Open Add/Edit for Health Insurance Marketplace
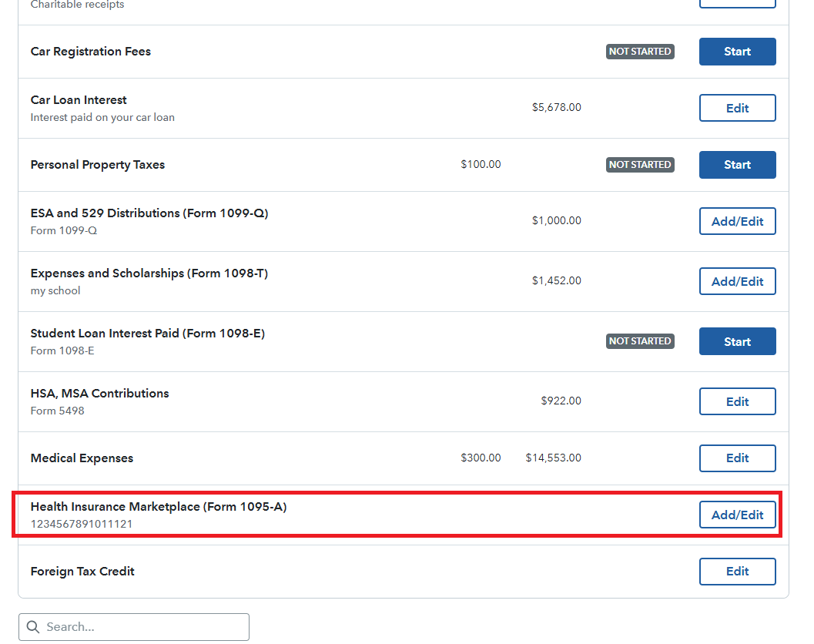Screen dimensions: 814x644 737,515
